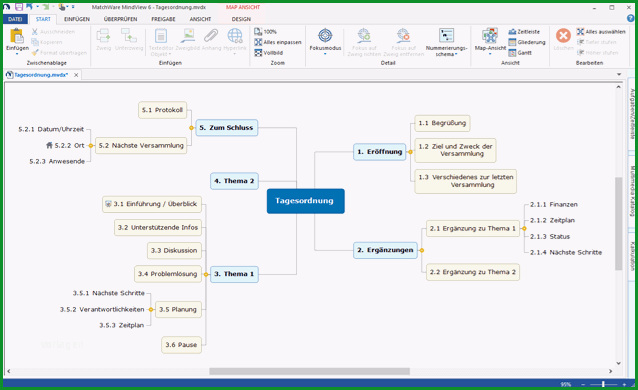Screen dimensions: 638x390
Task: Click the Anhang paperclip icon
Action: pos(211,35)
